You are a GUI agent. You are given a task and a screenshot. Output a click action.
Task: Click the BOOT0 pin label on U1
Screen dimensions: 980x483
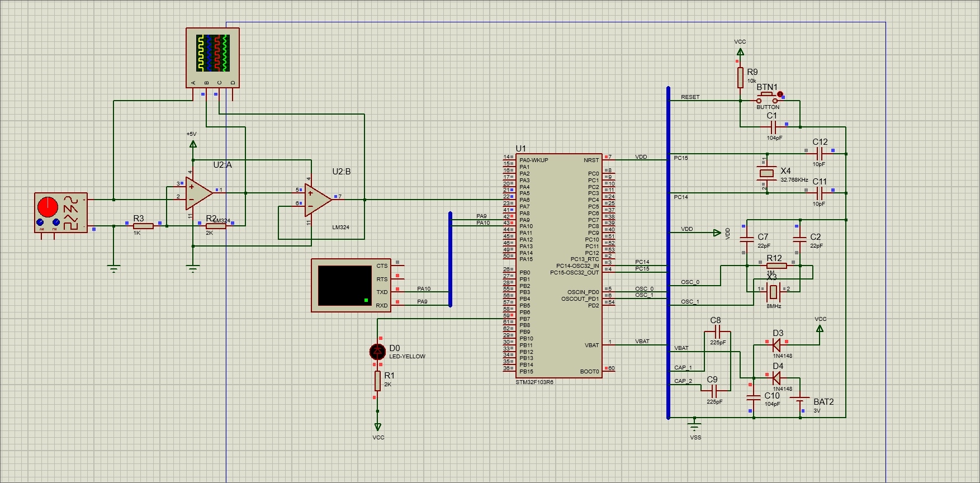[589, 372]
